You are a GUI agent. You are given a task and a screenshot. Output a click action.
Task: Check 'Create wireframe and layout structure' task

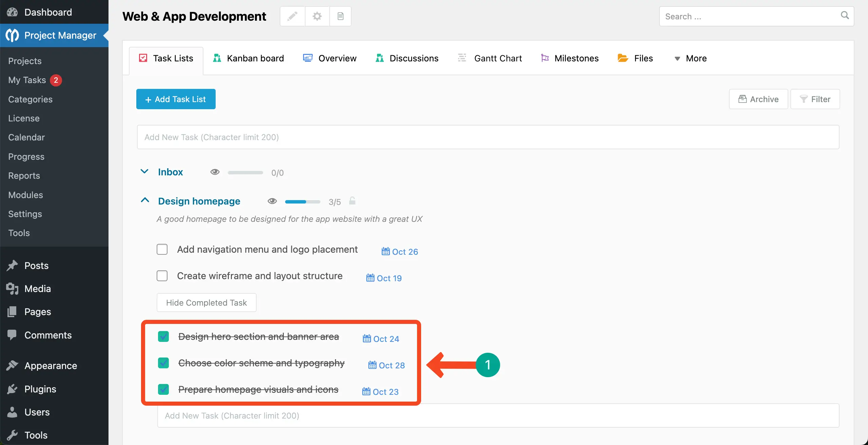tap(162, 276)
